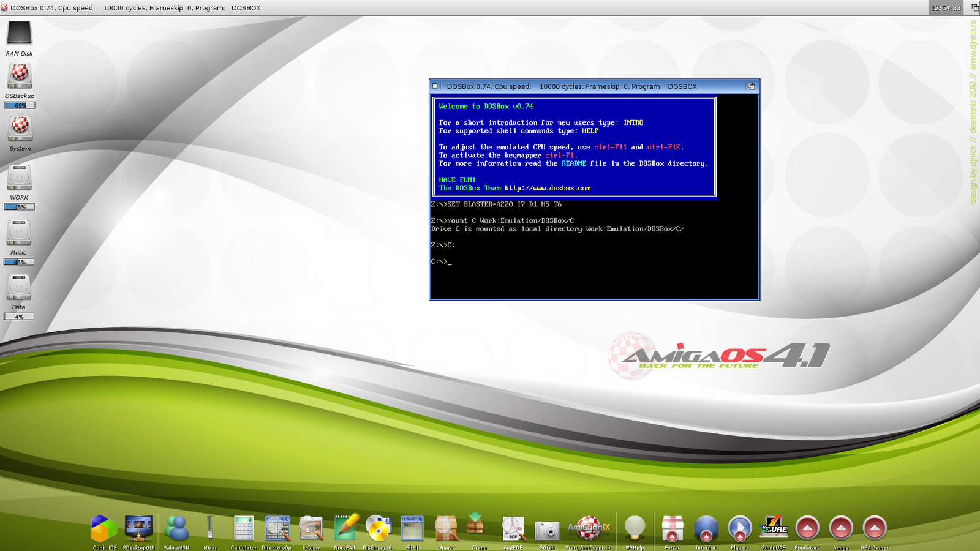Viewport: 980px width, 551px height.
Task: Expand the Internet subdock
Action: (706, 528)
